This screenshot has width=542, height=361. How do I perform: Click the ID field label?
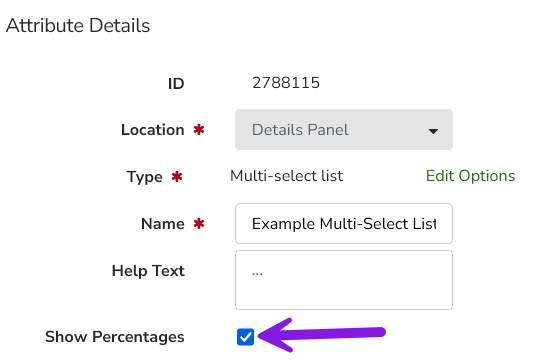pyautogui.click(x=176, y=84)
